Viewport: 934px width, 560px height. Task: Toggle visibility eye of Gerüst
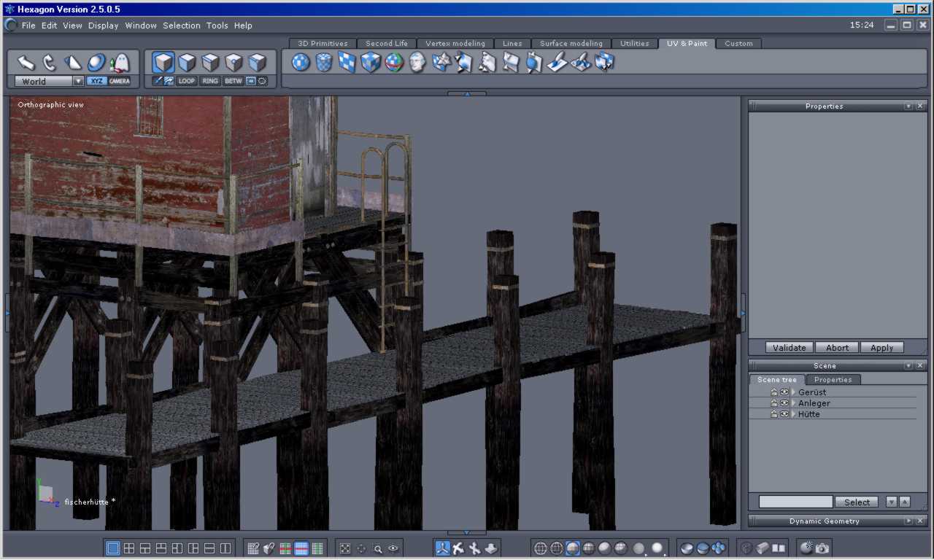pyautogui.click(x=784, y=392)
